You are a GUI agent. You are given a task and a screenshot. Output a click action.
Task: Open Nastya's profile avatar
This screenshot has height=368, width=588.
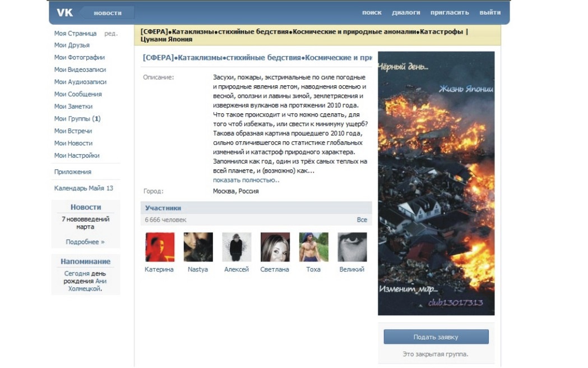[x=198, y=247]
